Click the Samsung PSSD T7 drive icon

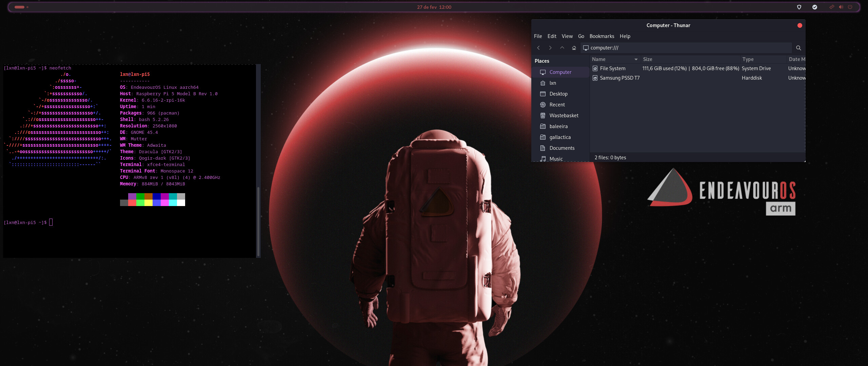595,78
